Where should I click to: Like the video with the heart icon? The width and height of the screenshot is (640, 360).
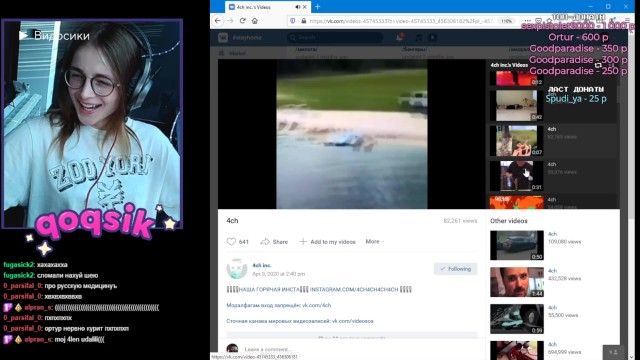(x=231, y=242)
